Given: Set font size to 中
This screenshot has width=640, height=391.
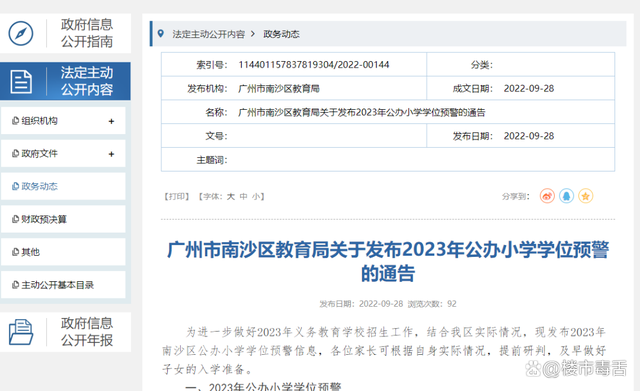Looking at the screenshot, I should (244, 197).
